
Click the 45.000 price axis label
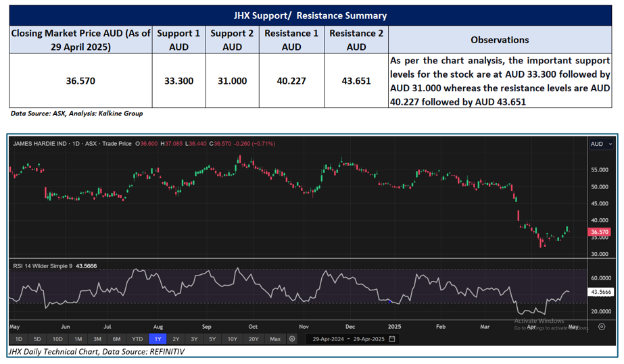pyautogui.click(x=600, y=203)
